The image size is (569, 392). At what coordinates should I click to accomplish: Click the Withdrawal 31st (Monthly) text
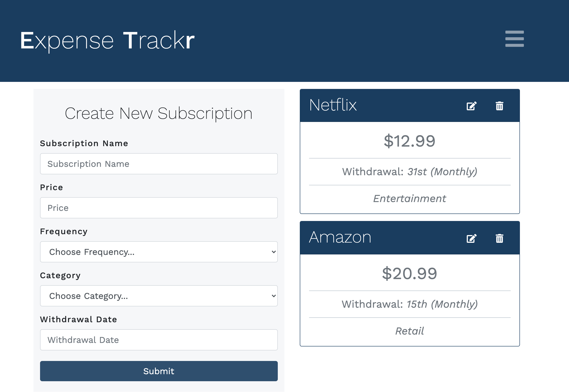point(410,172)
